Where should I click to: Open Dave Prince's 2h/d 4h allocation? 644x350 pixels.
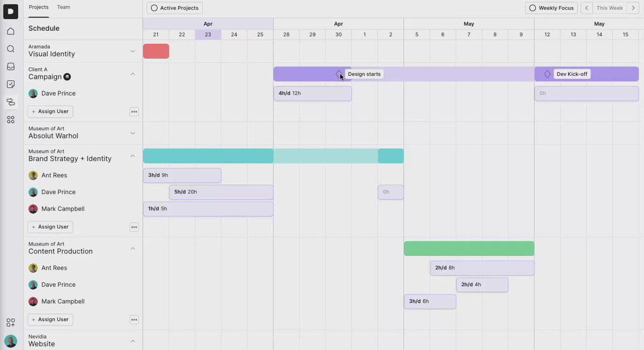point(482,285)
